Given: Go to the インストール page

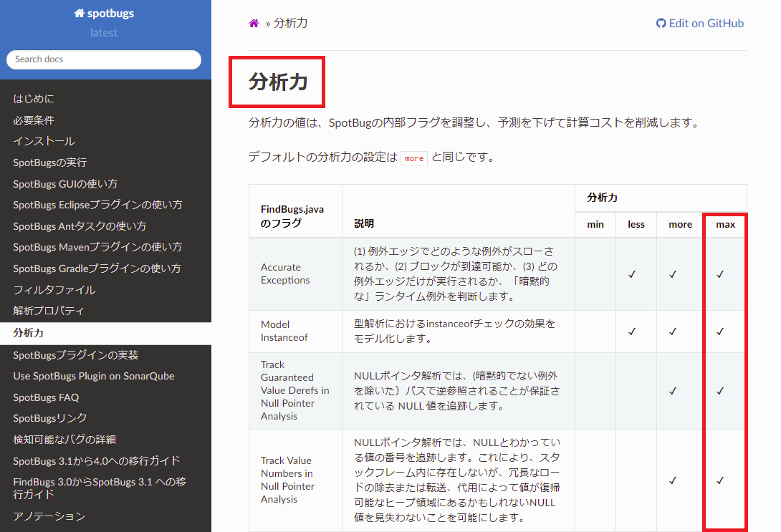Looking at the screenshot, I should point(44,141).
